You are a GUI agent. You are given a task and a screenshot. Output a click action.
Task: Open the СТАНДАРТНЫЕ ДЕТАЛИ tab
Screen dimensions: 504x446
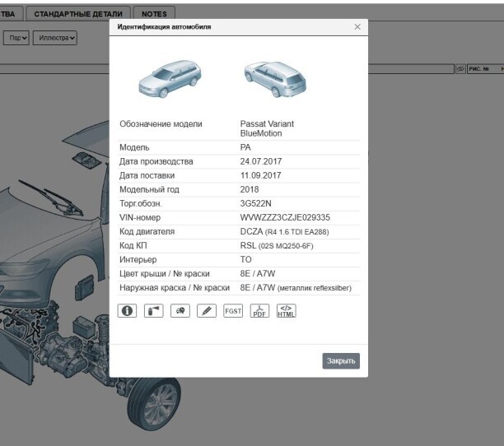pyautogui.click(x=78, y=14)
